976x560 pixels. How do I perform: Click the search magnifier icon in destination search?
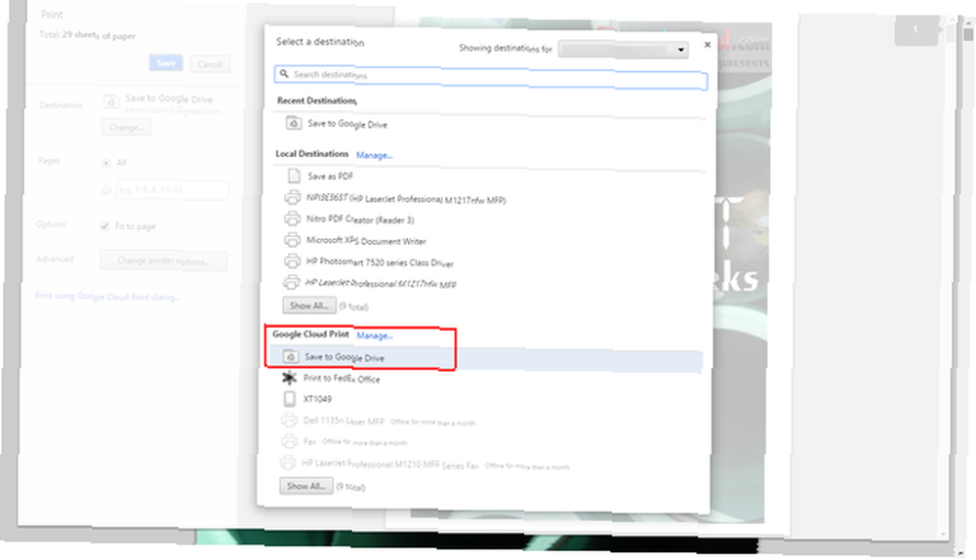(284, 73)
